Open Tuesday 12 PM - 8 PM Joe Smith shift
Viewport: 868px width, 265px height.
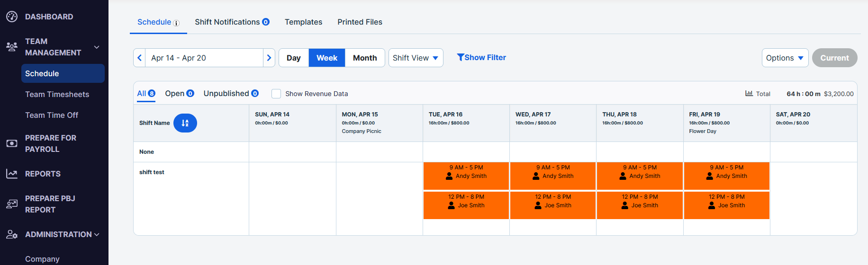click(466, 205)
